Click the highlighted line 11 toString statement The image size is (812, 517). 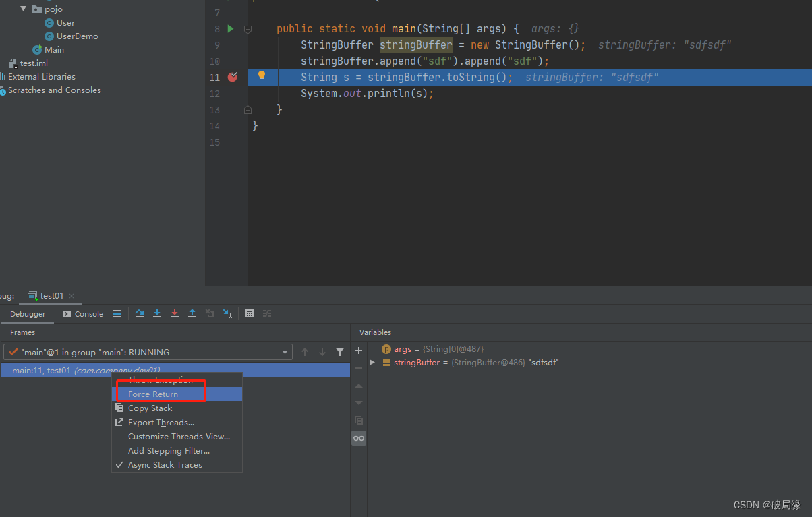(x=407, y=78)
